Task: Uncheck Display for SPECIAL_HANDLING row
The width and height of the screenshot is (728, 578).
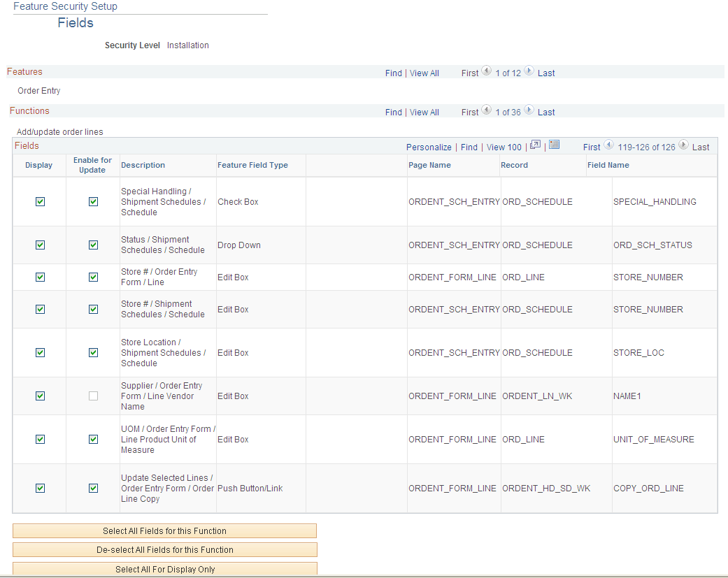Action: tap(41, 201)
